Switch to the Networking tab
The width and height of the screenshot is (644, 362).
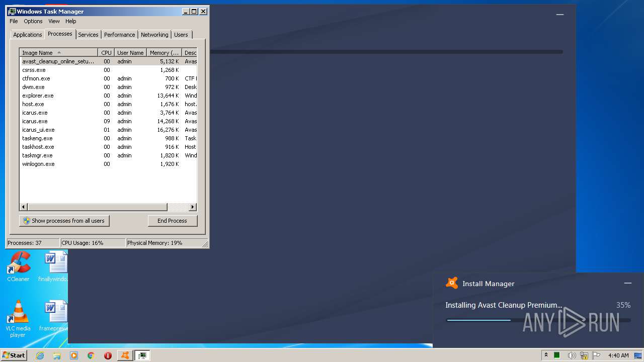[154, 35]
